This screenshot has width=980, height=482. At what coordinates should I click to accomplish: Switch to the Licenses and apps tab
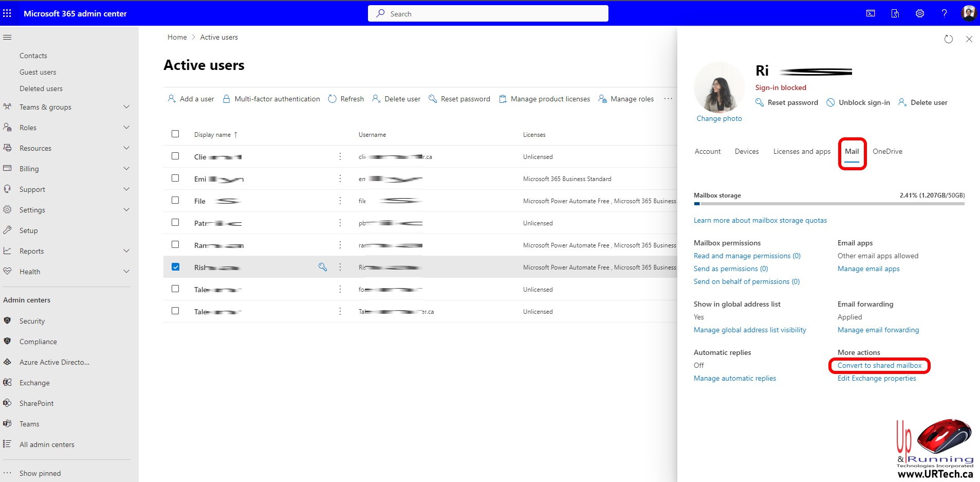[801, 151]
